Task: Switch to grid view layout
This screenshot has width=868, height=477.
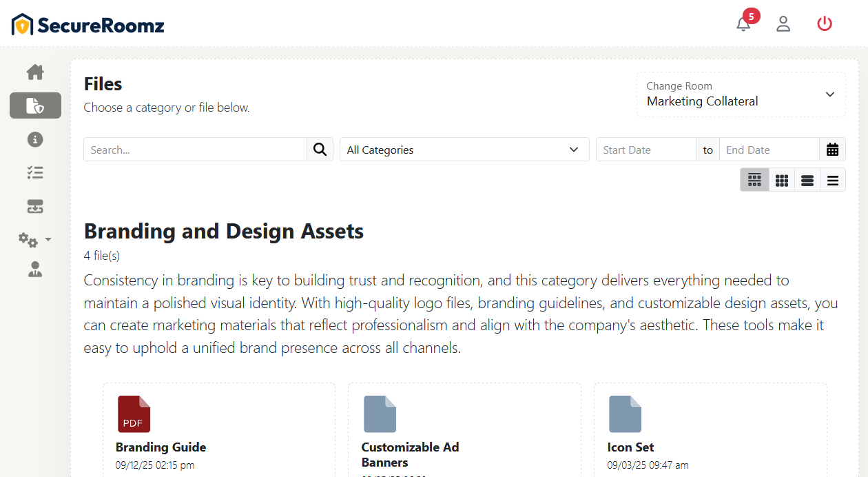Action: pyautogui.click(x=781, y=179)
